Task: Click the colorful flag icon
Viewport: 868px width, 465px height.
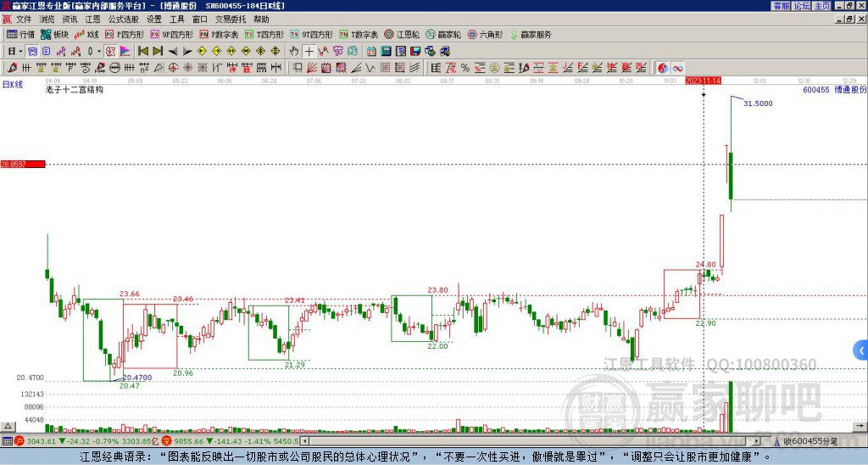Action: click(125, 51)
